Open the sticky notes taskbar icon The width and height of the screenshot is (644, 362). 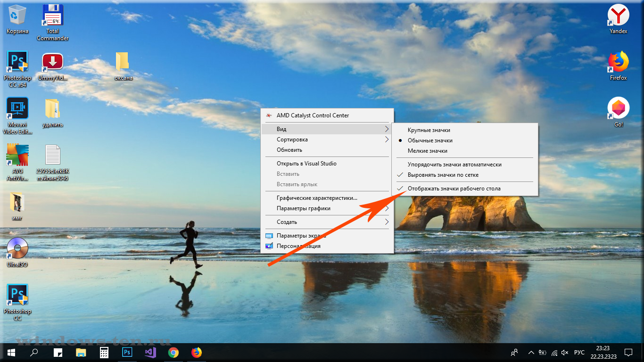pos(58,352)
